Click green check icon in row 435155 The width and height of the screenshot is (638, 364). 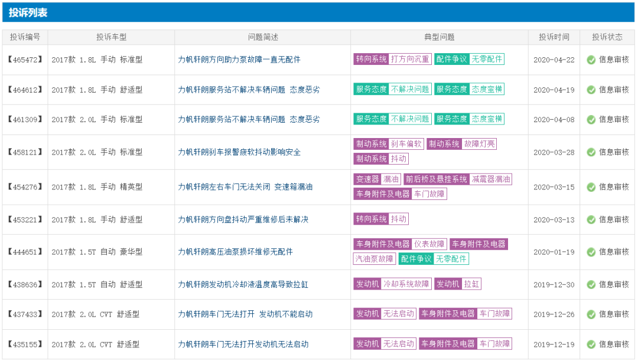coord(591,345)
